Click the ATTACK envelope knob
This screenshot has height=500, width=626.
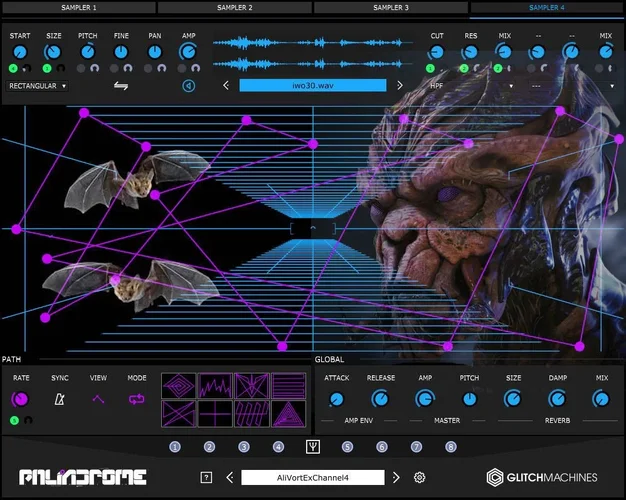click(x=337, y=399)
